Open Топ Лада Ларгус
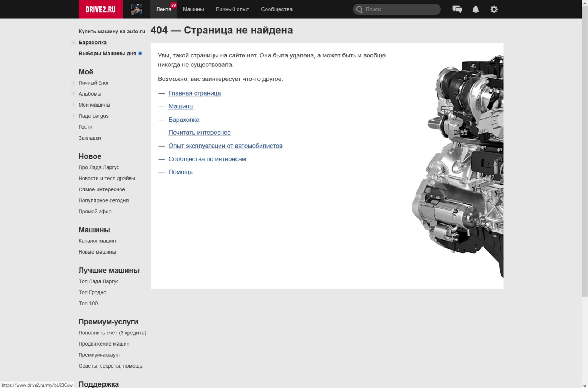This screenshot has width=588, height=388. [x=98, y=281]
